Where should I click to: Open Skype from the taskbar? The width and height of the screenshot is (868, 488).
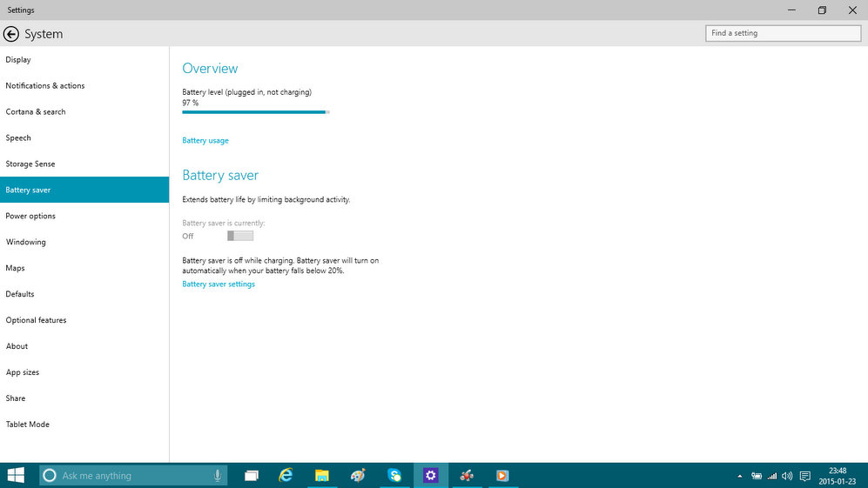(394, 475)
